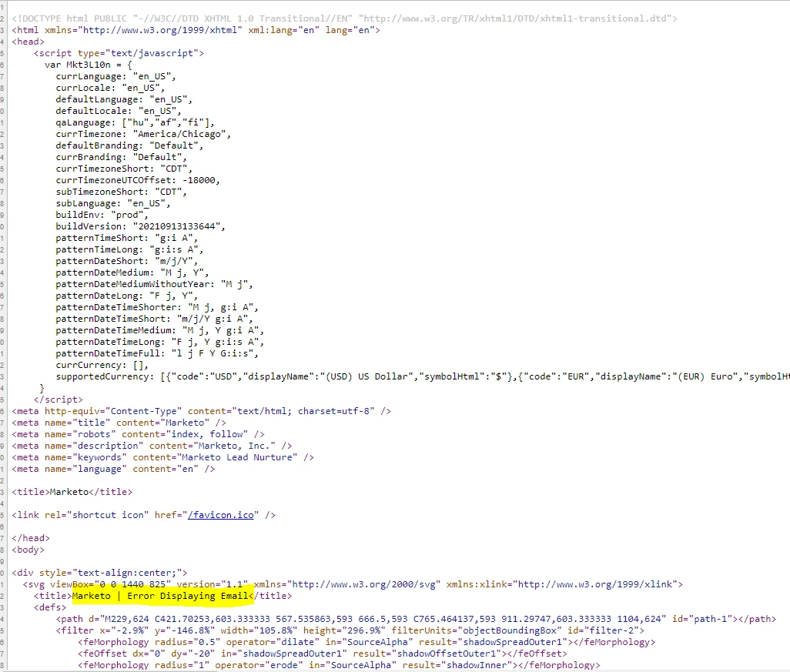Click the meta name="language" line
The height and width of the screenshot is (672, 790).
coord(113,470)
